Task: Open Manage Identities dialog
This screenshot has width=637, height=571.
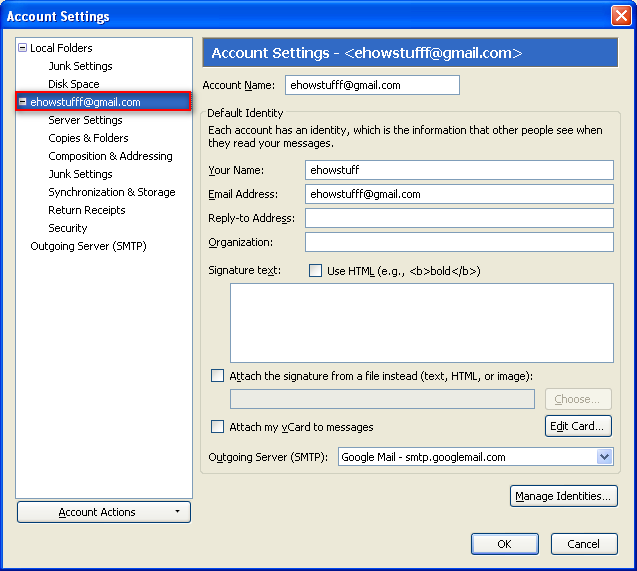Action: pos(563,496)
